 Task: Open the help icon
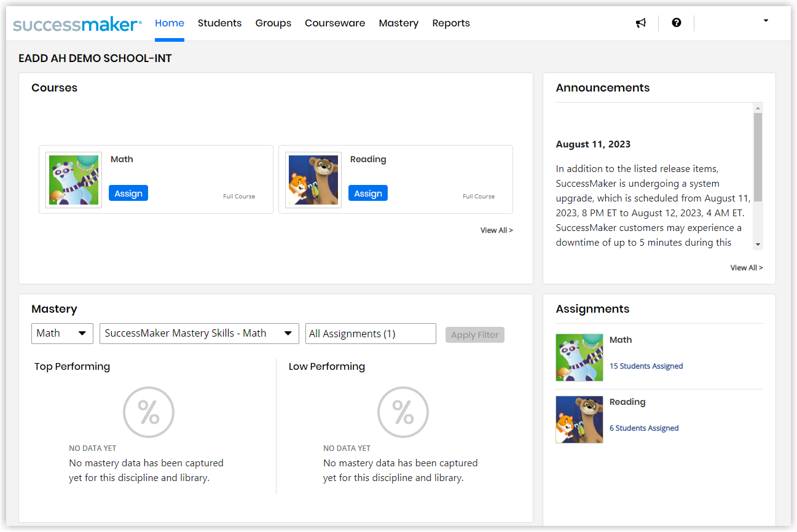pos(677,23)
